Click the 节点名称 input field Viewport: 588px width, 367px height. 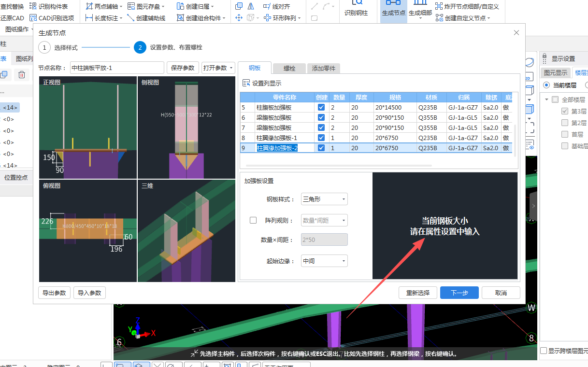(116, 68)
